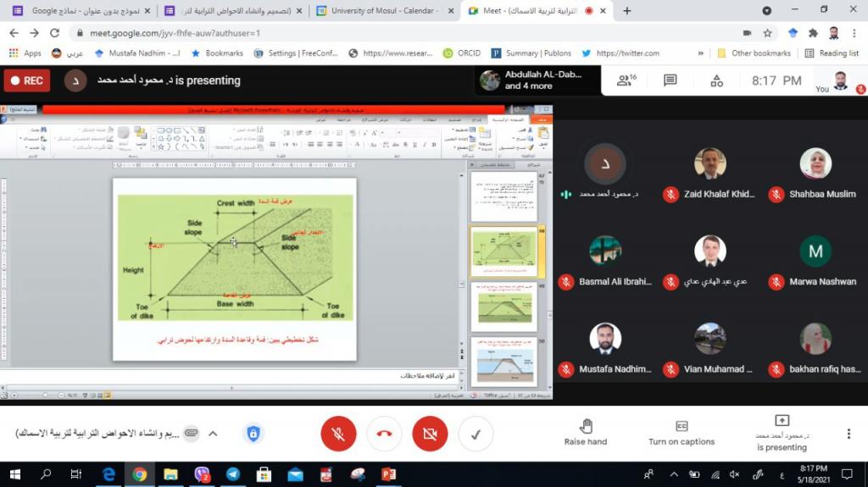Image resolution: width=868 pixels, height=487 pixels.
Task: Open the Activities shapes icon
Action: point(716,80)
